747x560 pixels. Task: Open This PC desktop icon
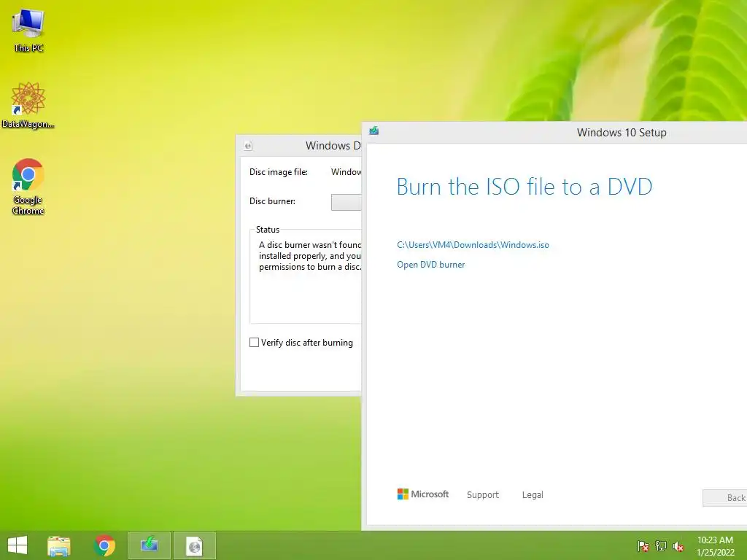[x=28, y=29]
